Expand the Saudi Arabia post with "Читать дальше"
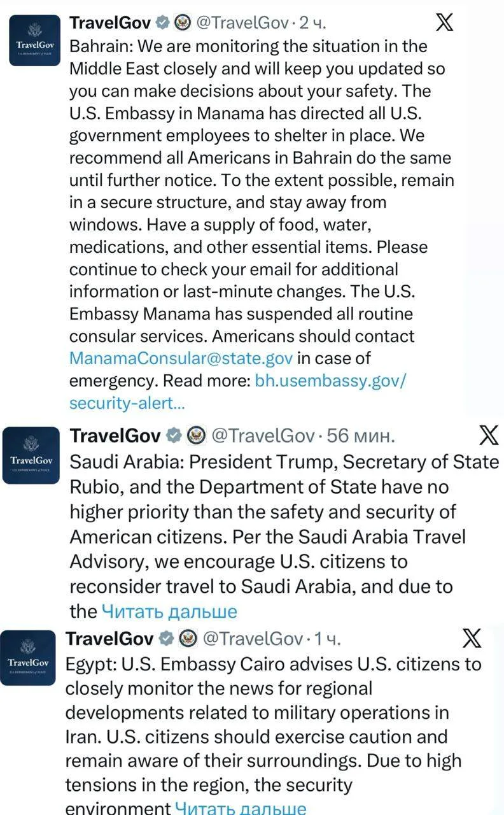This screenshot has width=504, height=815. coord(169,612)
